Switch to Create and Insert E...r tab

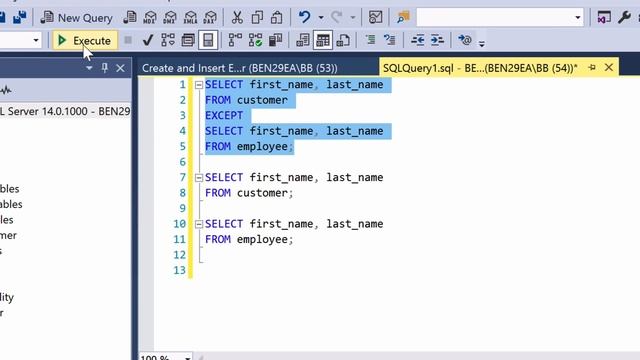tap(240, 68)
